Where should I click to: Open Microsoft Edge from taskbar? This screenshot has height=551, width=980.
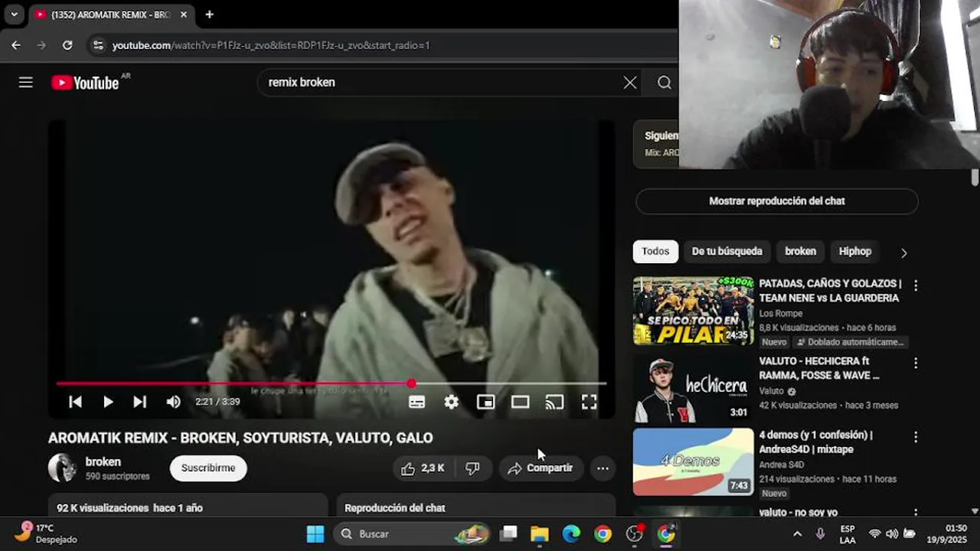pos(571,534)
